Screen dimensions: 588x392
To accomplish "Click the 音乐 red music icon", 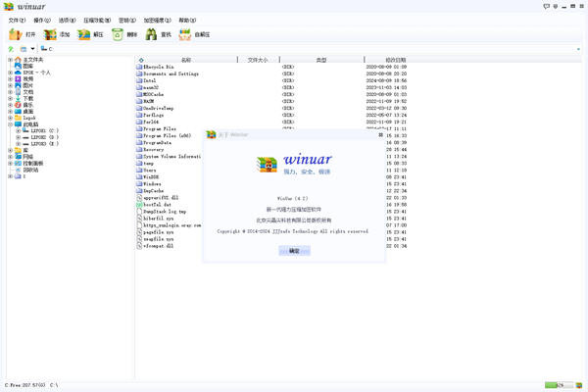I will [x=18, y=105].
